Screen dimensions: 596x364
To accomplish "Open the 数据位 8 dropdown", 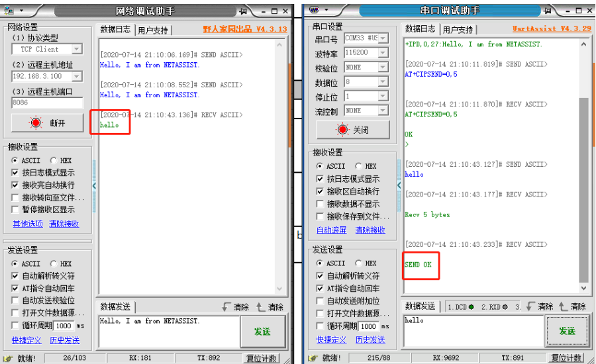I will 383,81.
